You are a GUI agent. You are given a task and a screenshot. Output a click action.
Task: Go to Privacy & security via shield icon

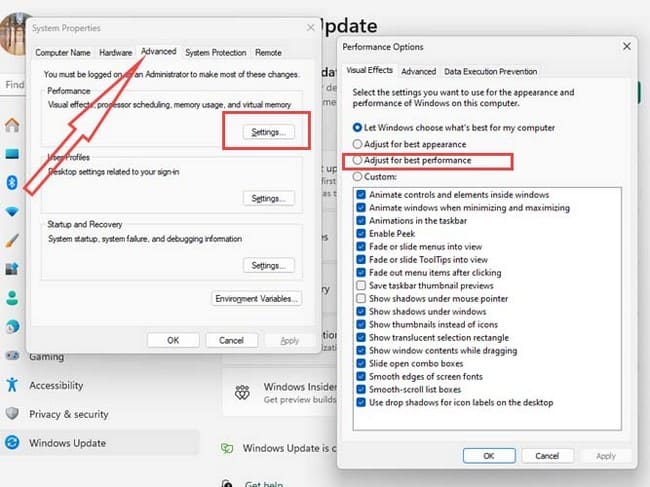[x=12, y=414]
